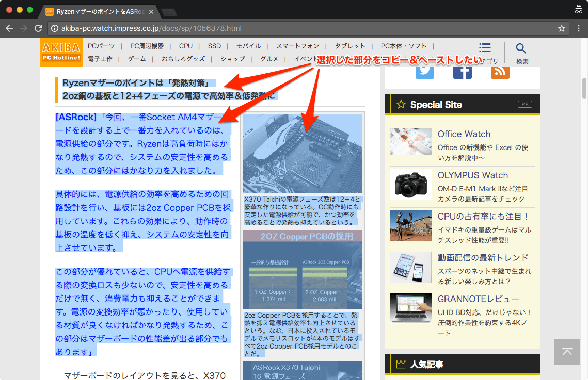588x380 pixels.
Task: Enlarge the 2OZ Copper PCB diagram image
Action: [303, 270]
